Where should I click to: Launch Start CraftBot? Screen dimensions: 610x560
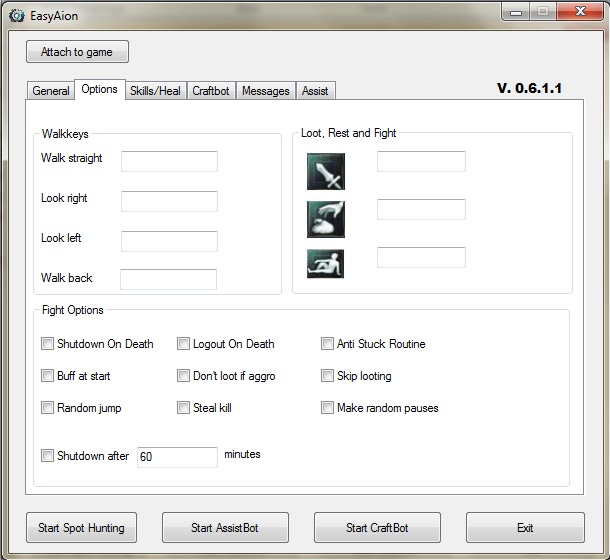point(378,527)
